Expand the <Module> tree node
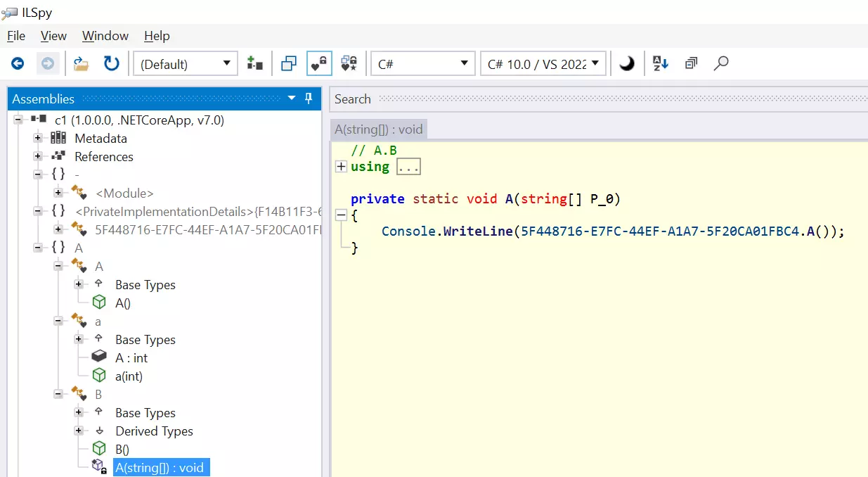 coord(58,193)
